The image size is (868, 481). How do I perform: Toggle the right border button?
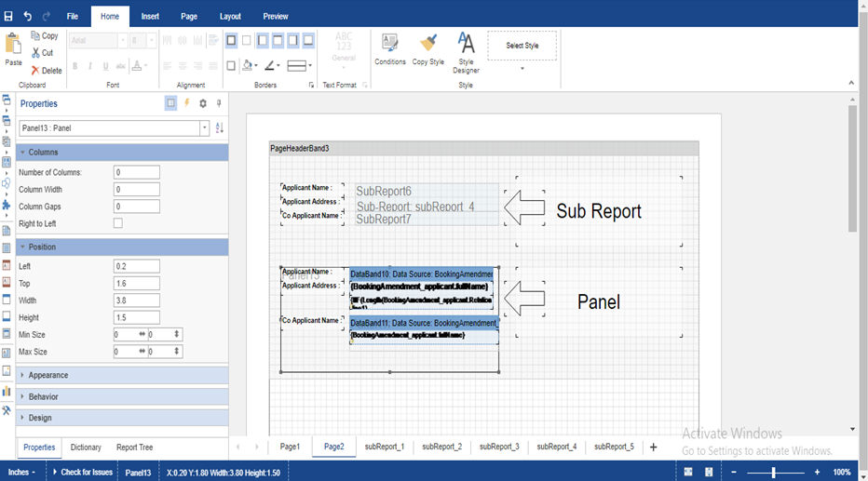pos(292,40)
